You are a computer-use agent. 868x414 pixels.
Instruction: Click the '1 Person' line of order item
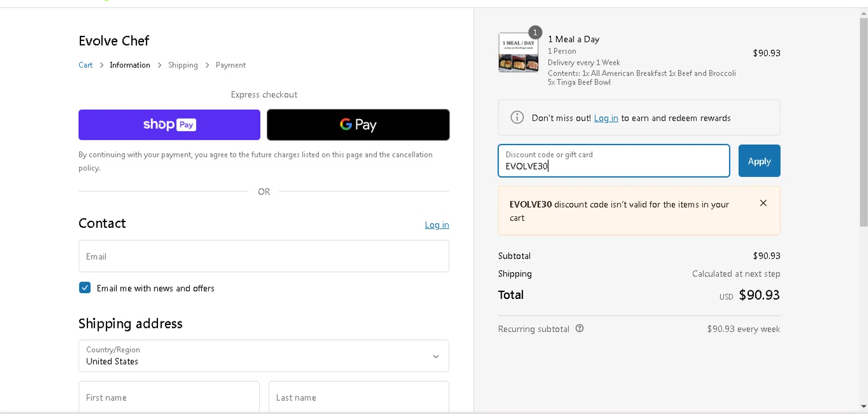[x=562, y=51]
